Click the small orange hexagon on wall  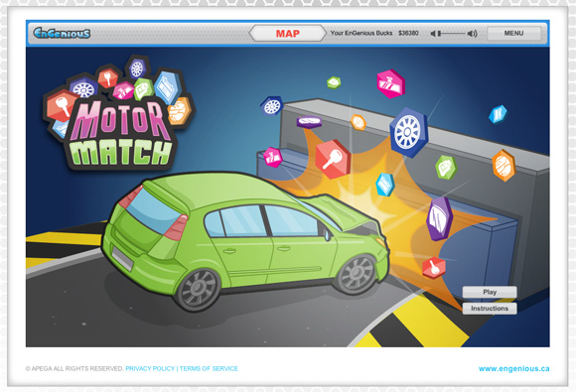[358, 122]
